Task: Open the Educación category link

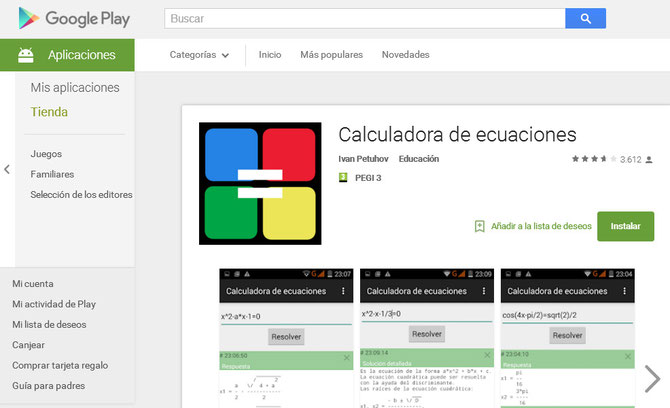Action: tap(419, 159)
